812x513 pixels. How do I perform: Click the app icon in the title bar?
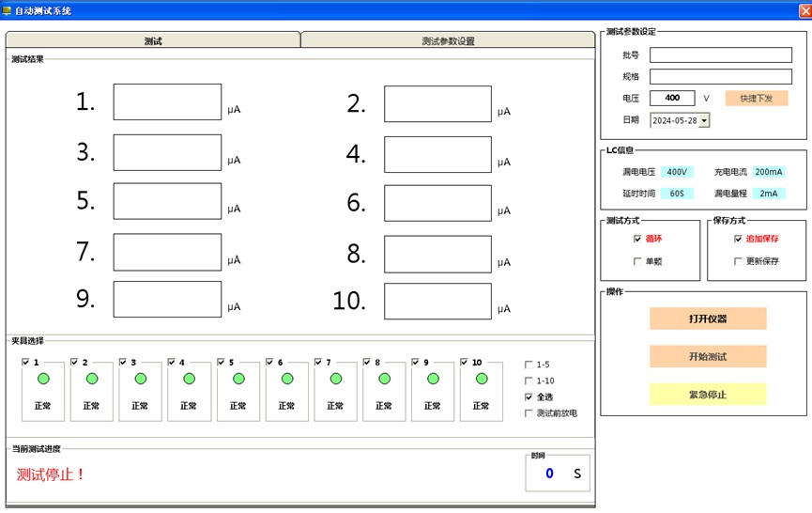pyautogui.click(x=8, y=10)
